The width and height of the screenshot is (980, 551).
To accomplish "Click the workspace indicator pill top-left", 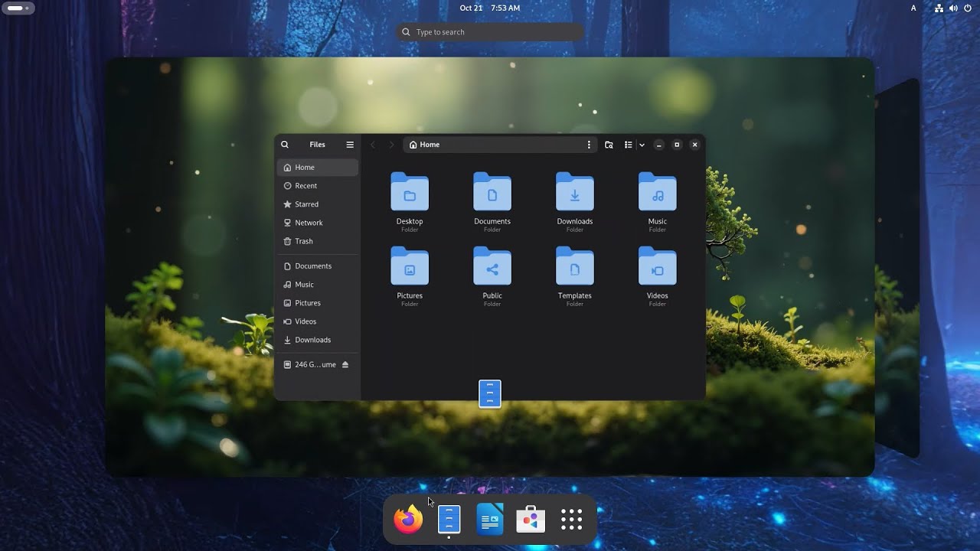I will (x=18, y=8).
